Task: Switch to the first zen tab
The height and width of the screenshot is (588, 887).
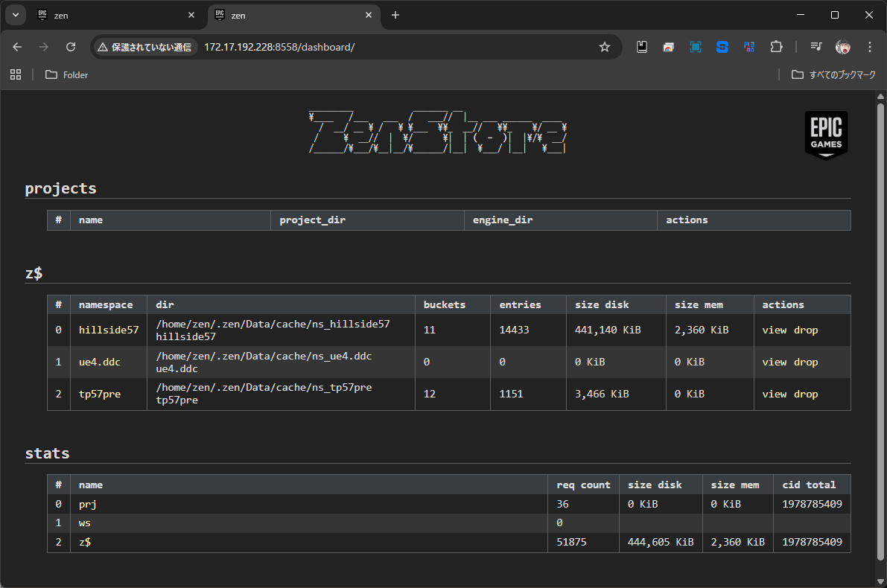Action: click(112, 15)
